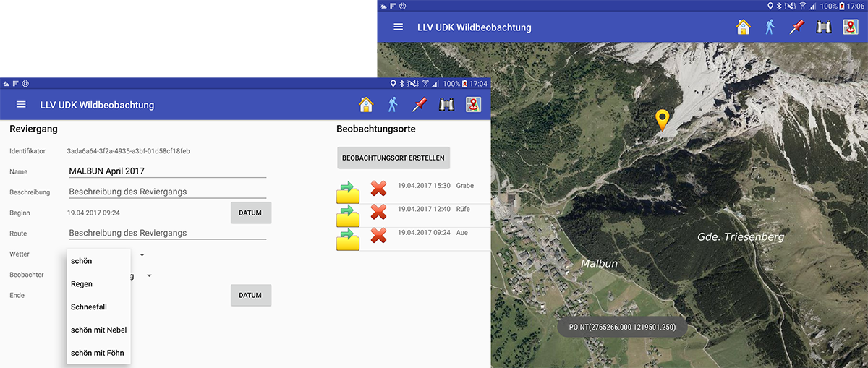The width and height of the screenshot is (868, 368).
Task: Open the Grabe observation folder icon
Action: pyautogui.click(x=348, y=192)
